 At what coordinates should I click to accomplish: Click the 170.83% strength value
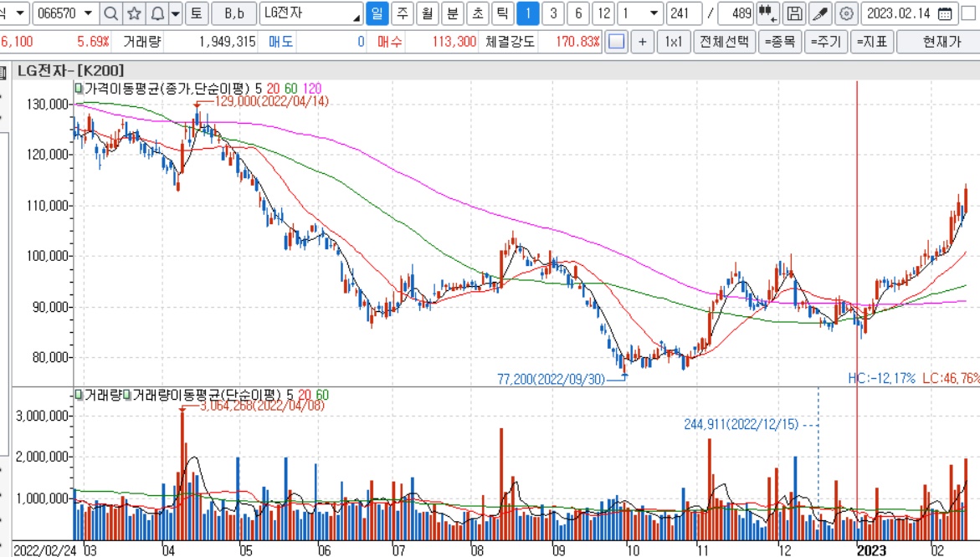[577, 42]
